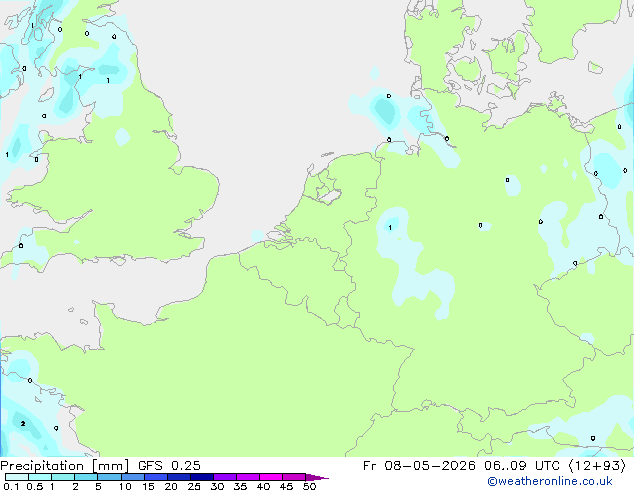Pick the 25–30 mm navy legend swatch

[x=202, y=477]
